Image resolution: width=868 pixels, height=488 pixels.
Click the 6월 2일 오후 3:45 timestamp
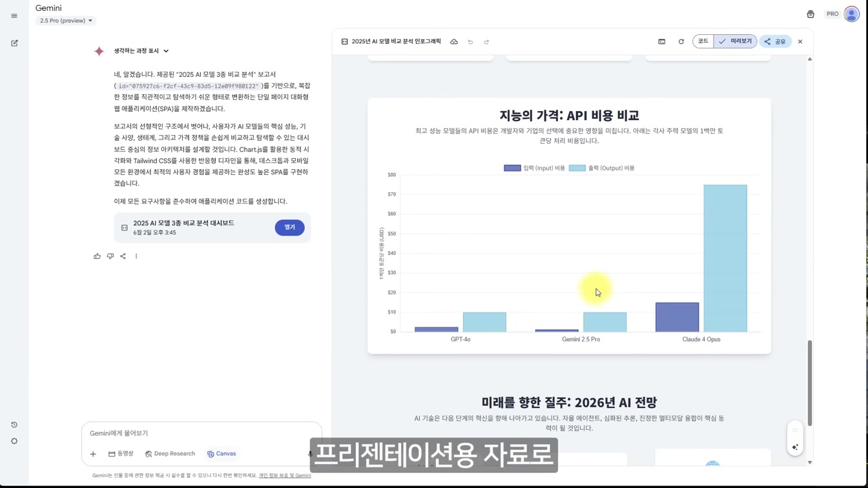click(x=154, y=233)
